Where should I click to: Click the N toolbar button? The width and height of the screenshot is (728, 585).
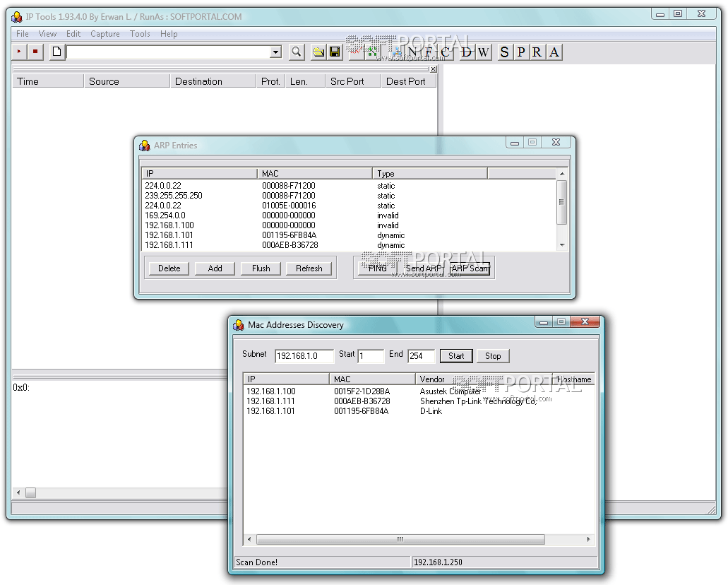(x=413, y=52)
